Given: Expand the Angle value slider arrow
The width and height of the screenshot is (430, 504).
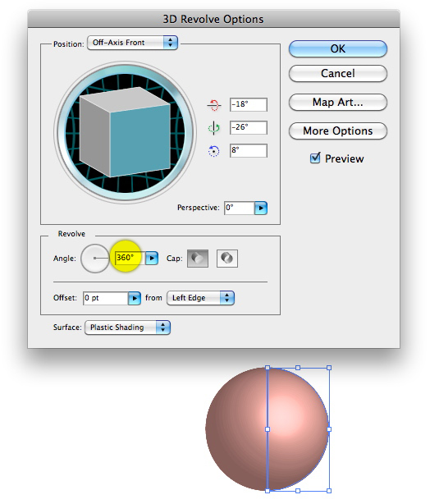Looking at the screenshot, I should (x=152, y=258).
